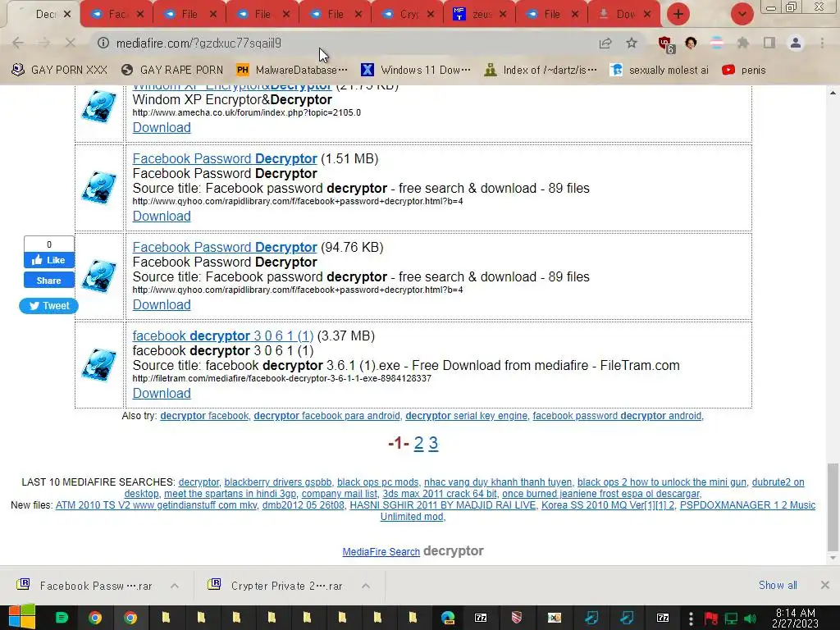Stop loading the page with X button
This screenshot has height=630, width=840.
pos(71,43)
